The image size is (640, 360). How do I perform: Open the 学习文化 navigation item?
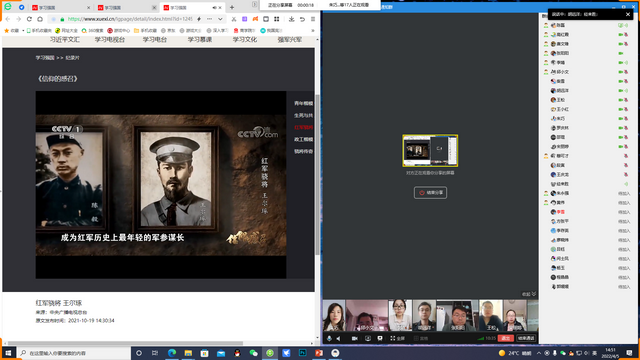click(x=244, y=40)
